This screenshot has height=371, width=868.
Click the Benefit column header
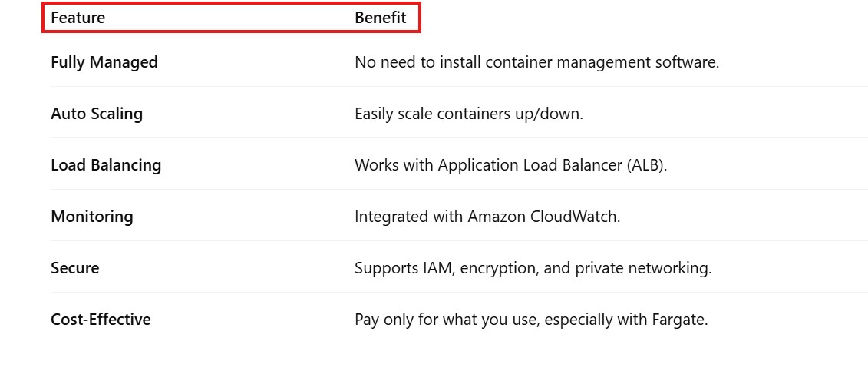(380, 18)
